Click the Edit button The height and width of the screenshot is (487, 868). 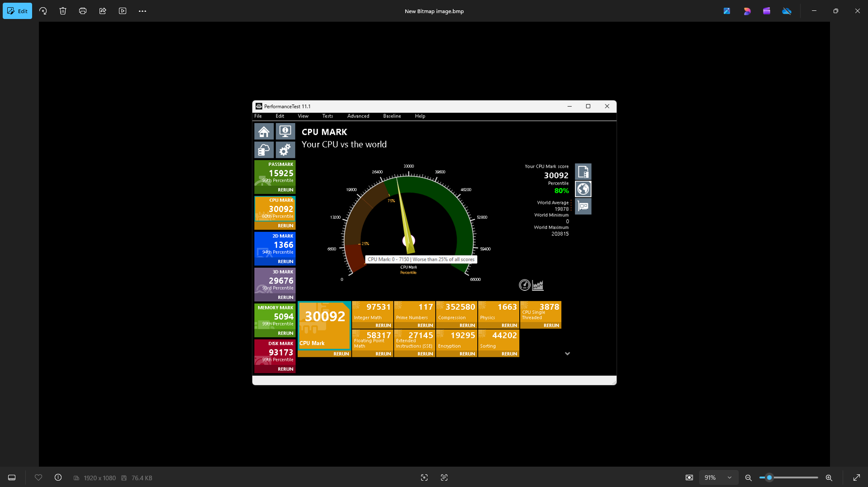[x=18, y=11]
